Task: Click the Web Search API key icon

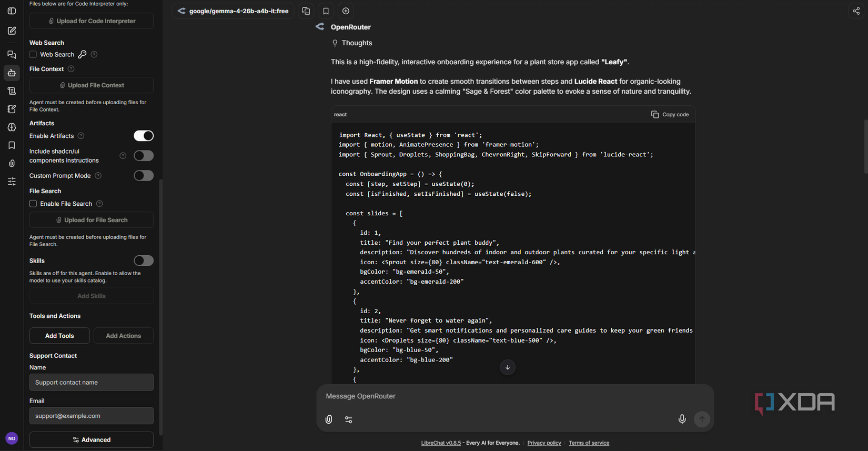Action: click(x=82, y=54)
